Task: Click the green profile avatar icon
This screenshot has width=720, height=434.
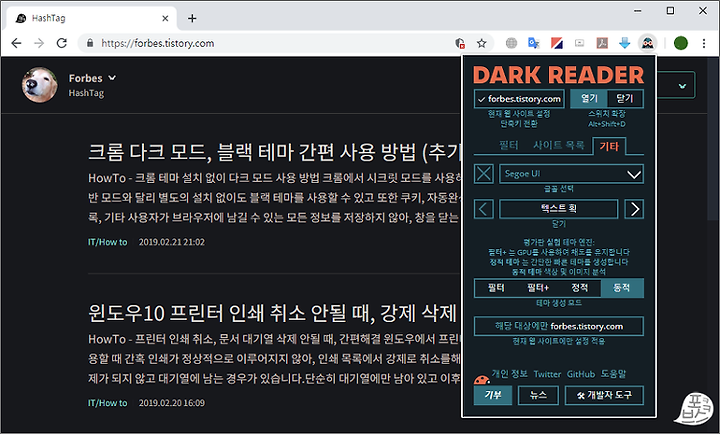Action: pos(681,43)
